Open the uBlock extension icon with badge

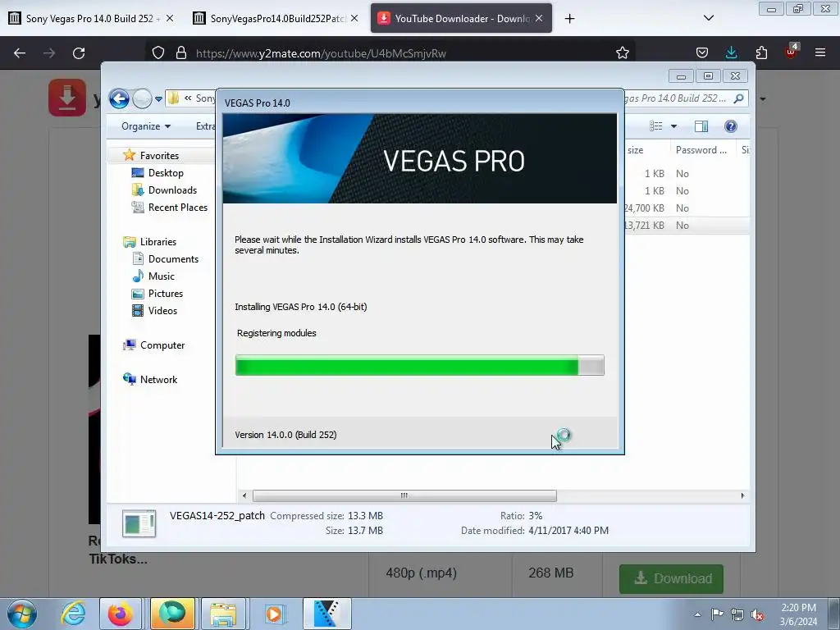792,52
